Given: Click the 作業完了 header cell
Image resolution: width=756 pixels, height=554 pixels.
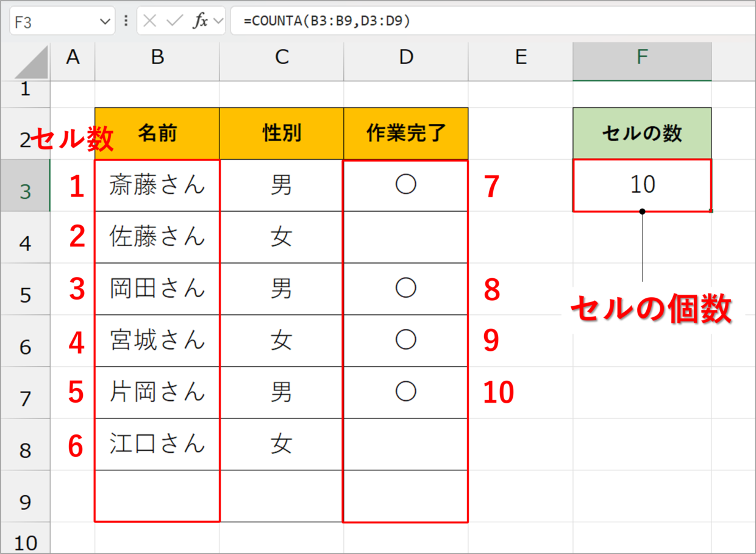Looking at the screenshot, I should pyautogui.click(x=406, y=133).
